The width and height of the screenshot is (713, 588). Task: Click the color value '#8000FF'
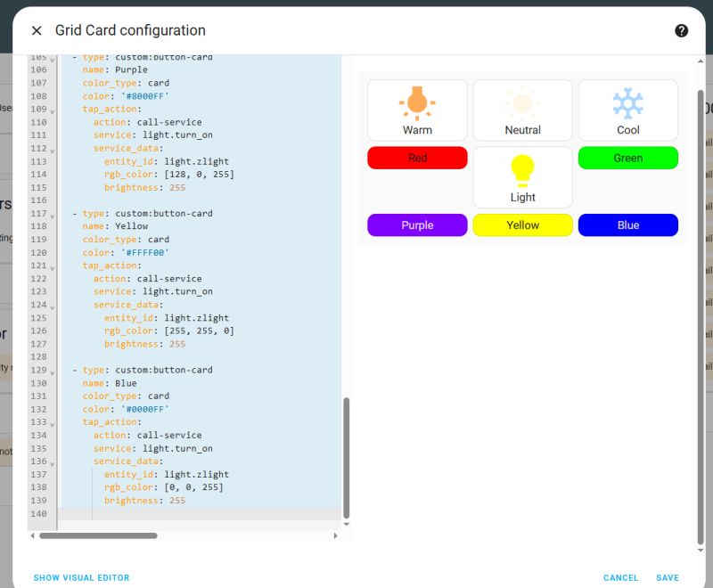click(145, 96)
